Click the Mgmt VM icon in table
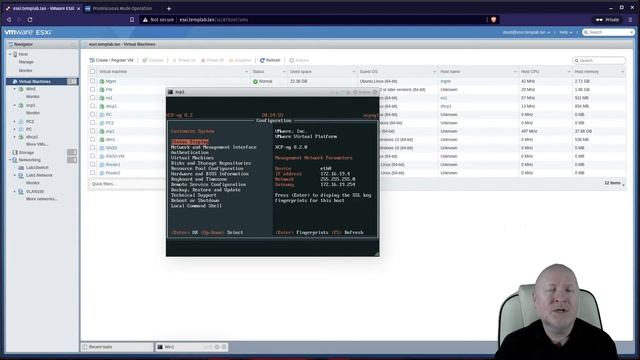The height and width of the screenshot is (360, 640). point(102,81)
